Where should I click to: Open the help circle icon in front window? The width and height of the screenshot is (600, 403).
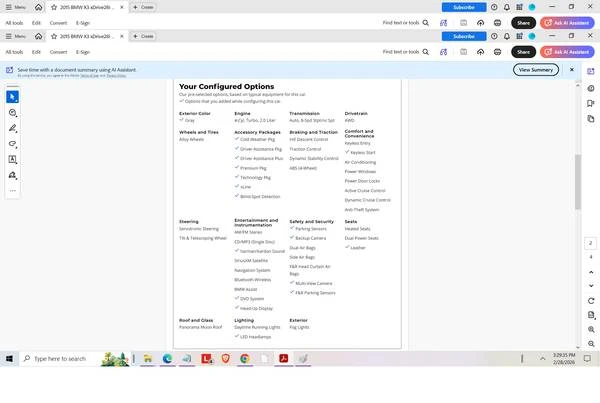coord(494,36)
